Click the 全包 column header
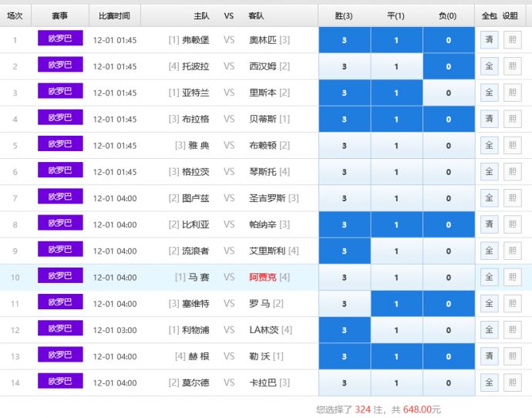Screen dimensions: 532x418 coord(489,15)
